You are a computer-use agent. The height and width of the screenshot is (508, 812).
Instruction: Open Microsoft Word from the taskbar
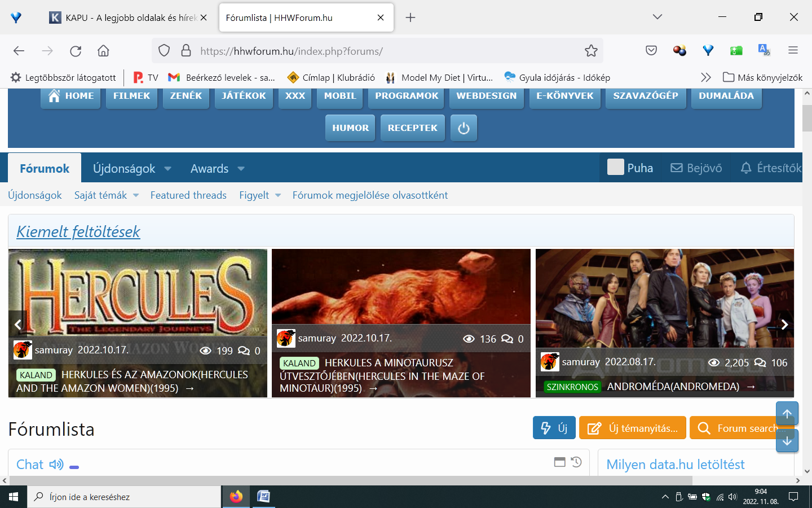point(263,497)
